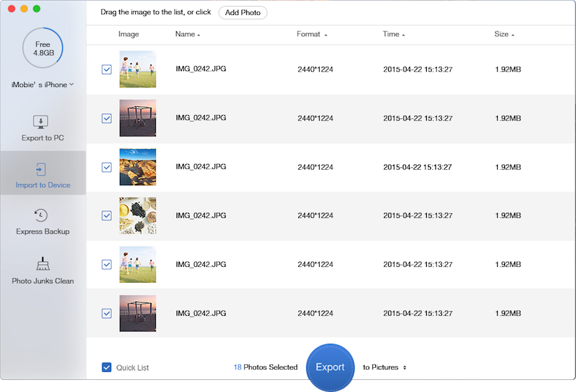Toggle the Quick List checkbox
The height and width of the screenshot is (392, 576).
(x=106, y=367)
